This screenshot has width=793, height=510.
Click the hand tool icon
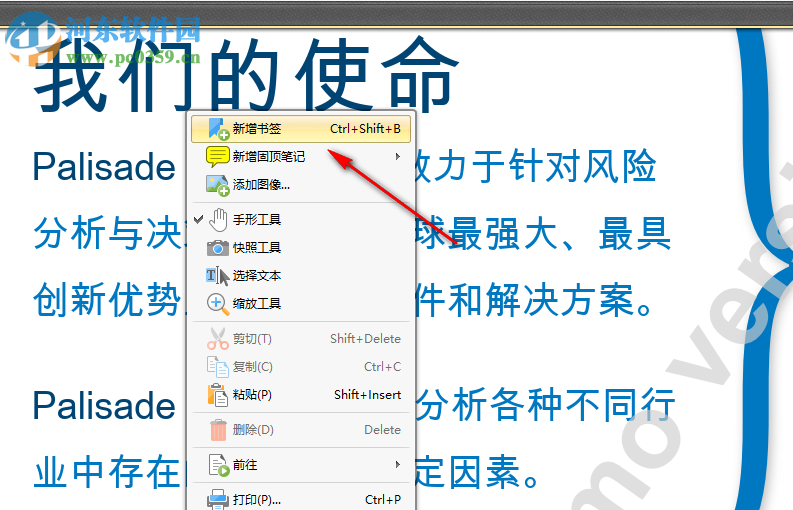218,220
